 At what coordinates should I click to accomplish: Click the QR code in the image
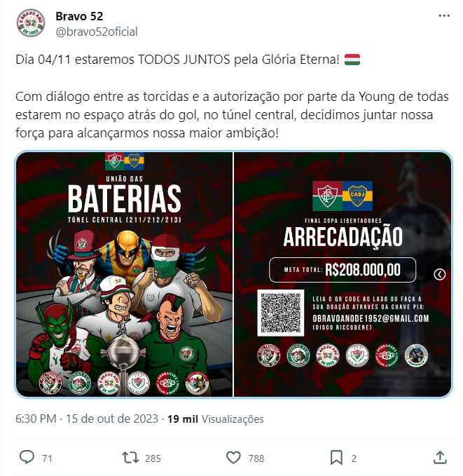281,313
